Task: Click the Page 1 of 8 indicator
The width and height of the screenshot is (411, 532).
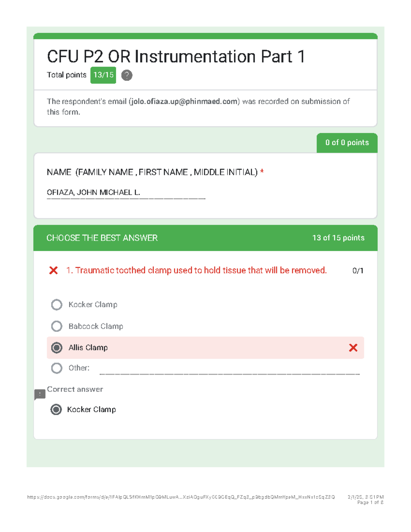Action: [x=370, y=503]
